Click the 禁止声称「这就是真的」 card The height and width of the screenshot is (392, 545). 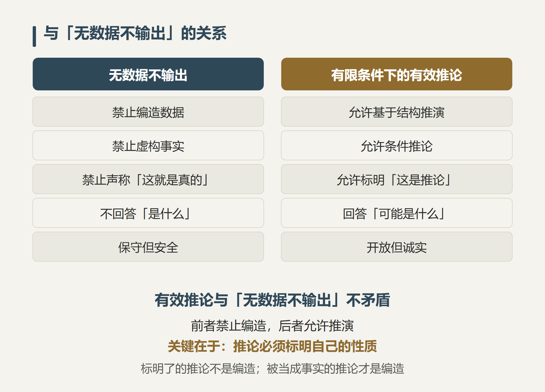pos(148,179)
